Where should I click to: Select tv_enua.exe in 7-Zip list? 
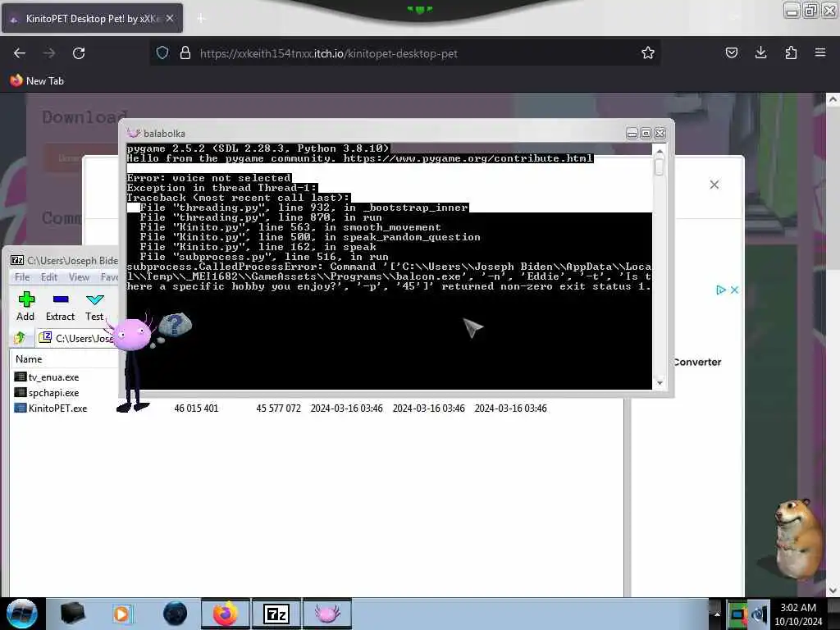point(47,377)
